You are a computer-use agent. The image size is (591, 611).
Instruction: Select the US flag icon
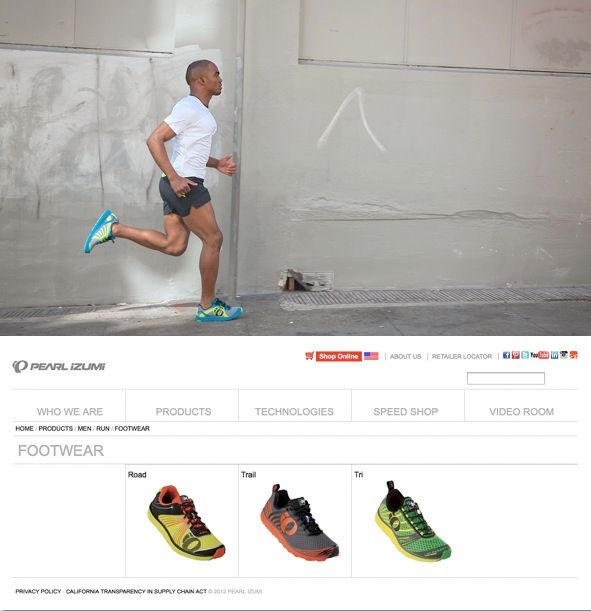(371, 356)
